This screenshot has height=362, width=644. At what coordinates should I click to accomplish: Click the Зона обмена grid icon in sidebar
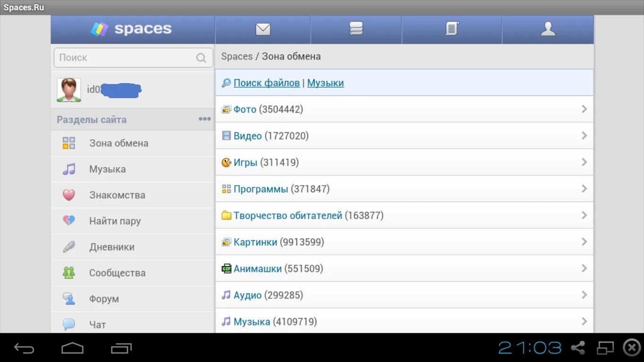coord(69,143)
